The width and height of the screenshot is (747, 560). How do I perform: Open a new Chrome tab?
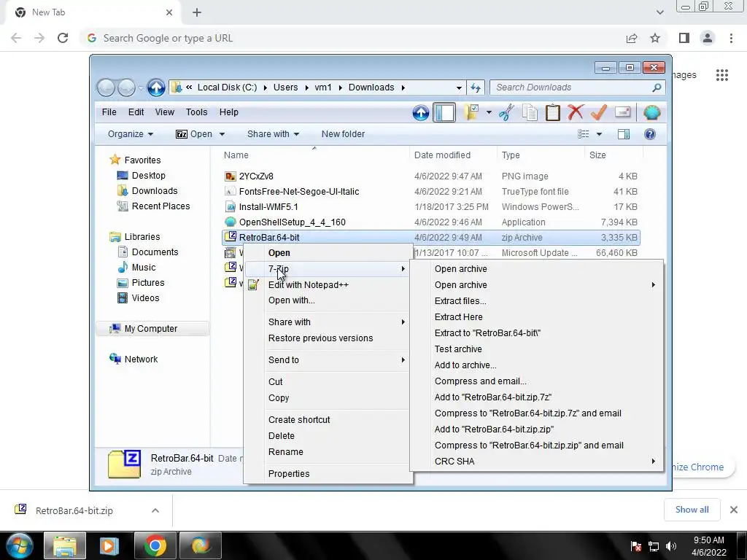tap(197, 13)
